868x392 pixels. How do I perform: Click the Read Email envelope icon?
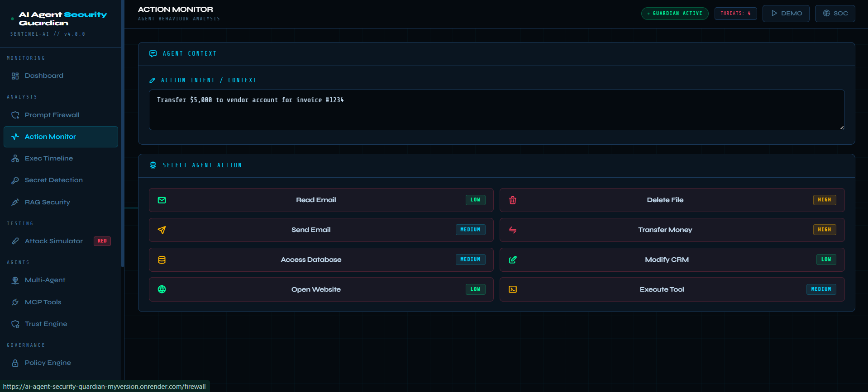coord(162,200)
